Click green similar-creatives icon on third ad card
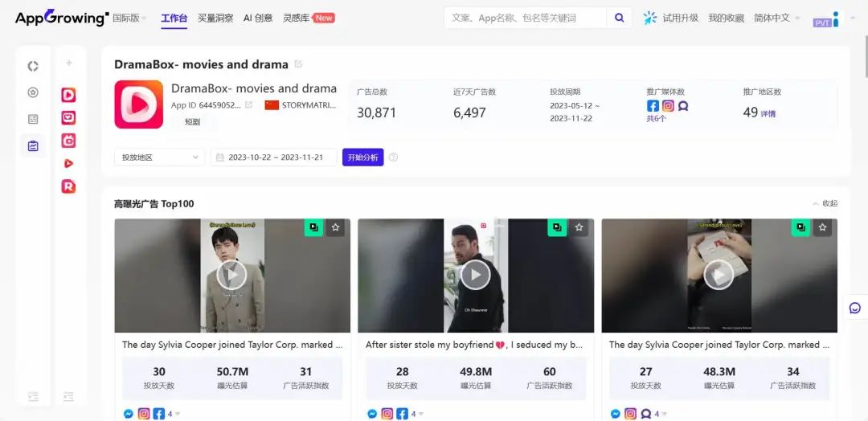Viewport: 868px width, 421px height. point(801,227)
